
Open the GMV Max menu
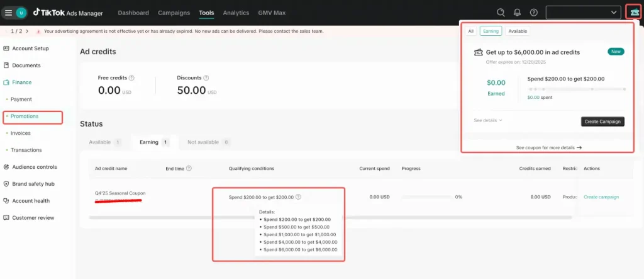272,13
